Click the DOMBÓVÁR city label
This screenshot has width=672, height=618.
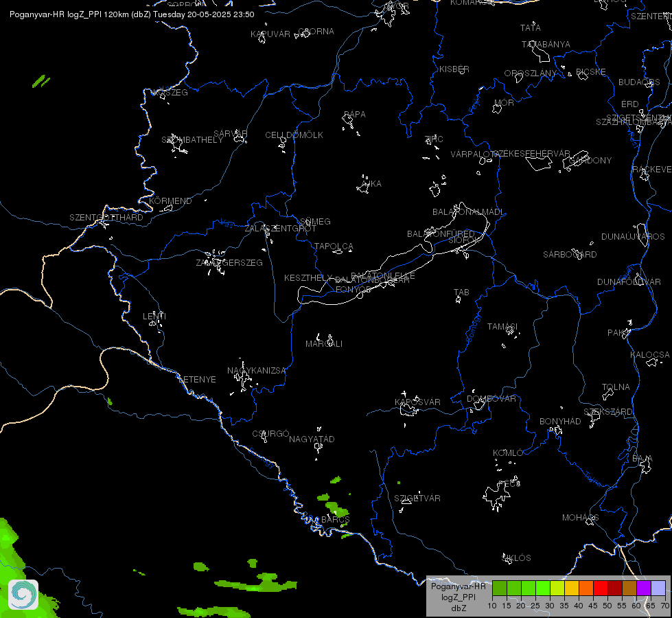491,399
